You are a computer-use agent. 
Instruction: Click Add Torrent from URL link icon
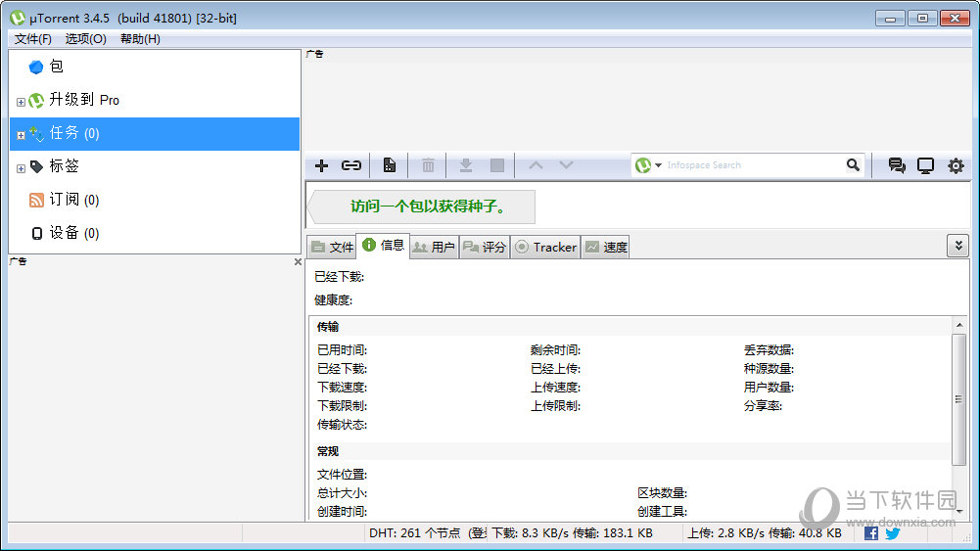[x=351, y=165]
